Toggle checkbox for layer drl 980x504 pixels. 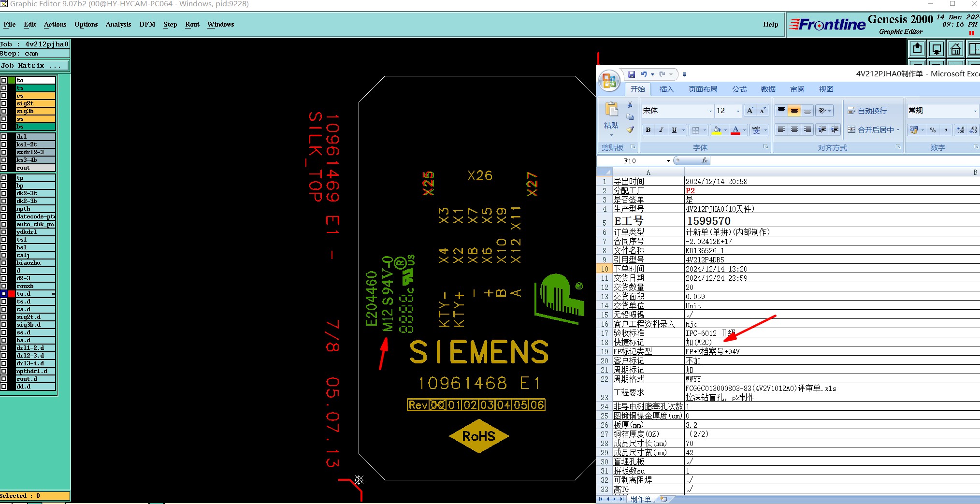coord(4,137)
